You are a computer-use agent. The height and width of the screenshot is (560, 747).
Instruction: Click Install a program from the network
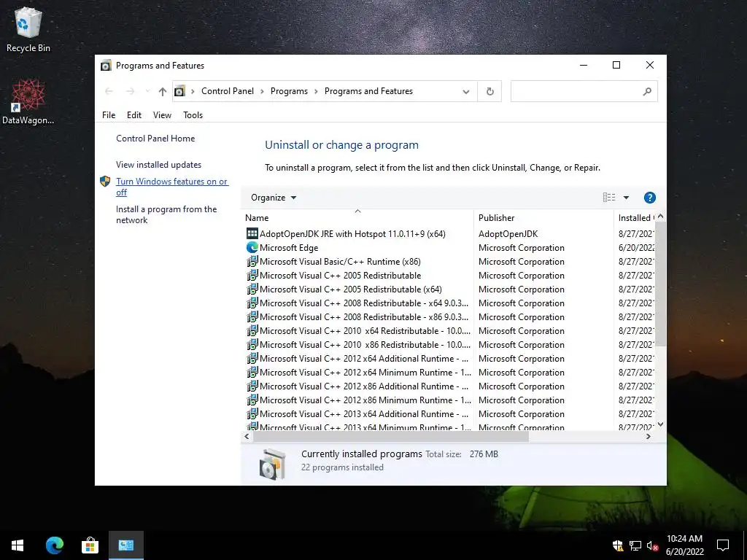coord(166,215)
